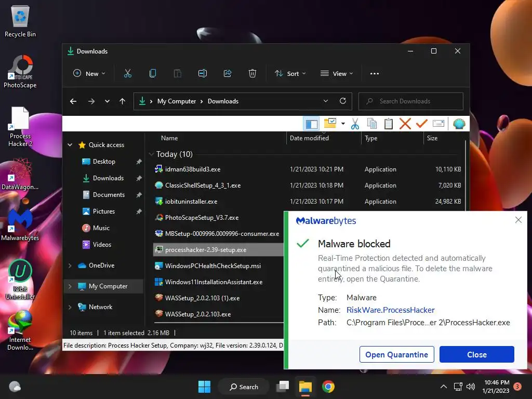Select ClassicShellSetup_4_3_1.exe file
This screenshot has height=399, width=532.
point(203,185)
